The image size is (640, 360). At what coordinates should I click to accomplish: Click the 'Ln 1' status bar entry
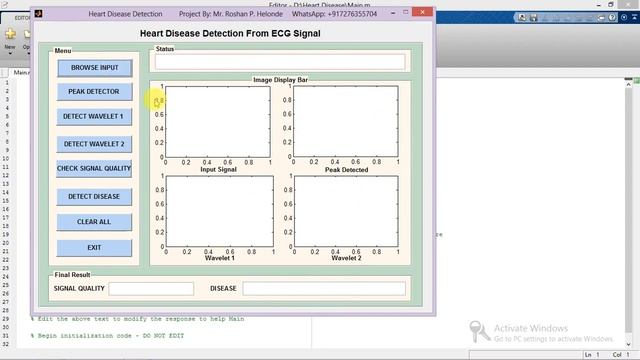[592, 355]
